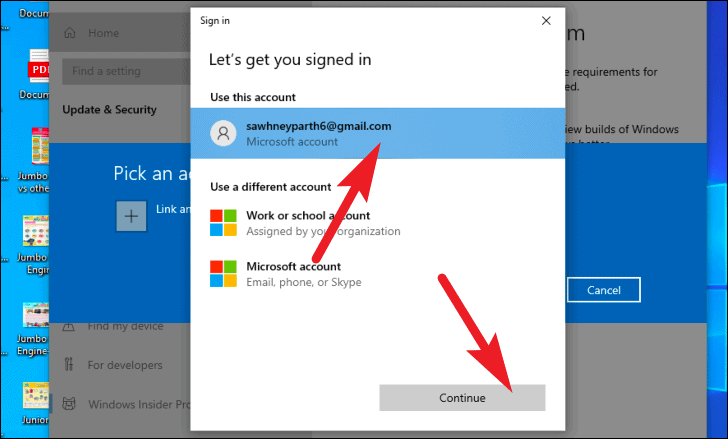Open Find my device in Settings sidebar
Image resolution: width=728 pixels, height=439 pixels.
tap(125, 326)
